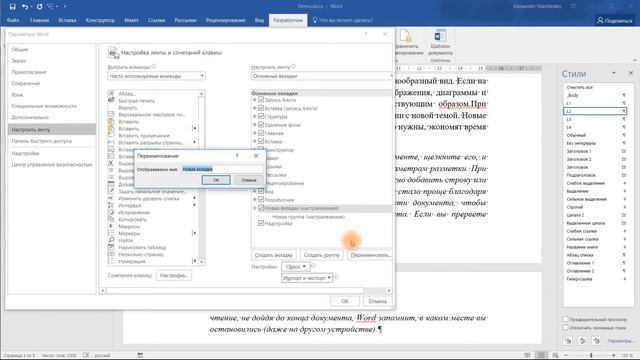
Task: Click the «Поделиться» share icon button
Action: click(x=615, y=20)
